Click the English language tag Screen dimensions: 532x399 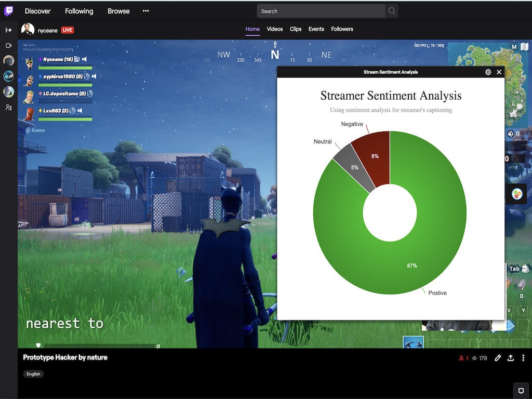[33, 374]
